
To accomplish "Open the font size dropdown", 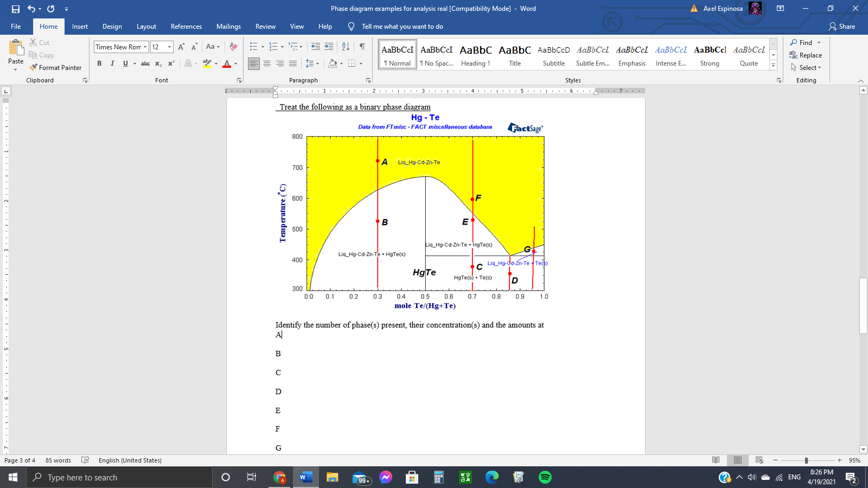I will pyautogui.click(x=169, y=47).
